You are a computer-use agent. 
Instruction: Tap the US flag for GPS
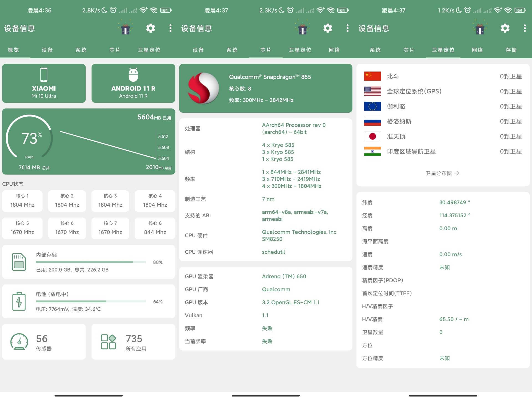(x=372, y=91)
